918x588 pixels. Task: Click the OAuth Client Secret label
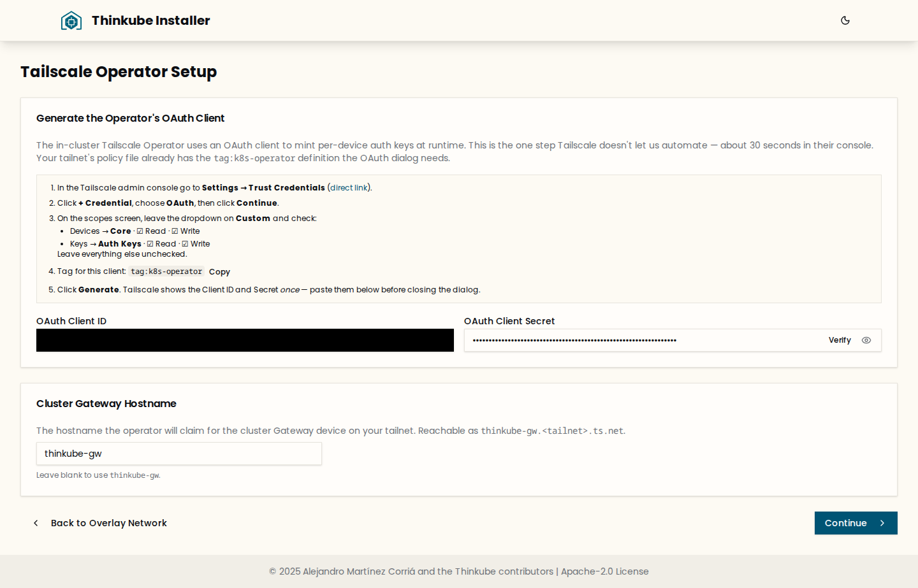(509, 321)
